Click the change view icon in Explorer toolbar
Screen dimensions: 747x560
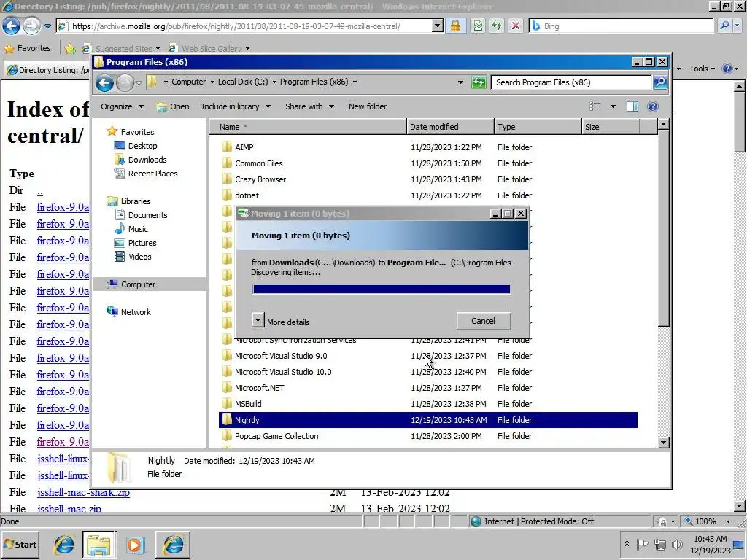pos(595,106)
